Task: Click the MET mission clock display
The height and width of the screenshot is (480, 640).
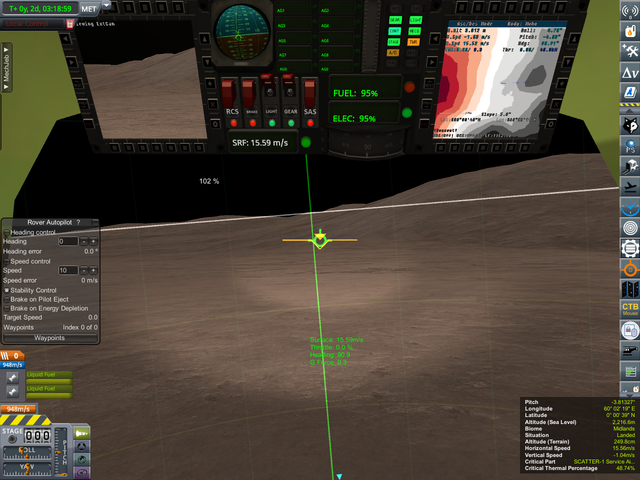Action: (x=40, y=9)
